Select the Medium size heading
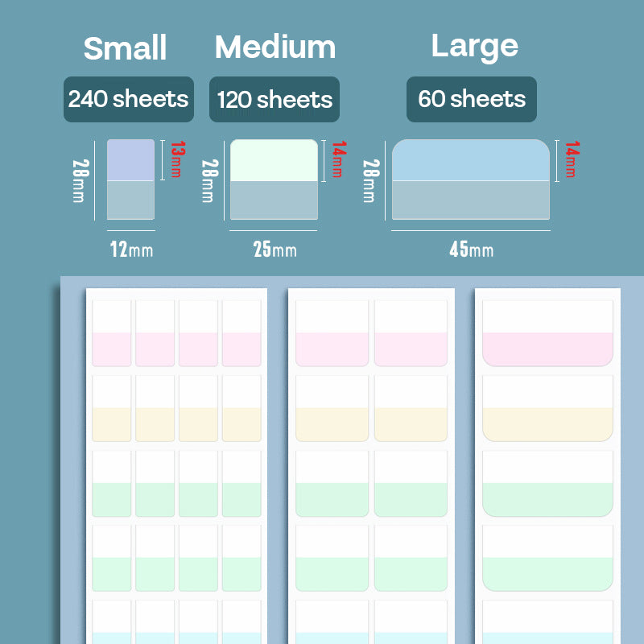The image size is (644, 644). [275, 47]
